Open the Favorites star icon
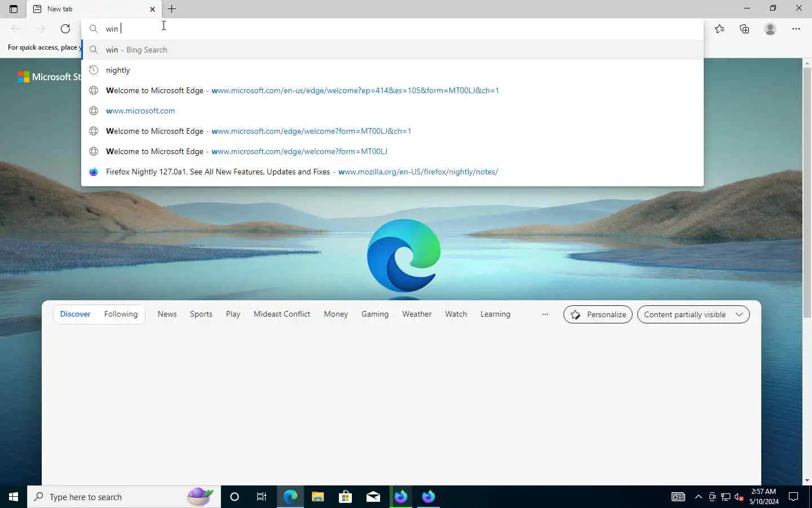Screen dimensions: 812x508 pyautogui.click(x=720, y=29)
